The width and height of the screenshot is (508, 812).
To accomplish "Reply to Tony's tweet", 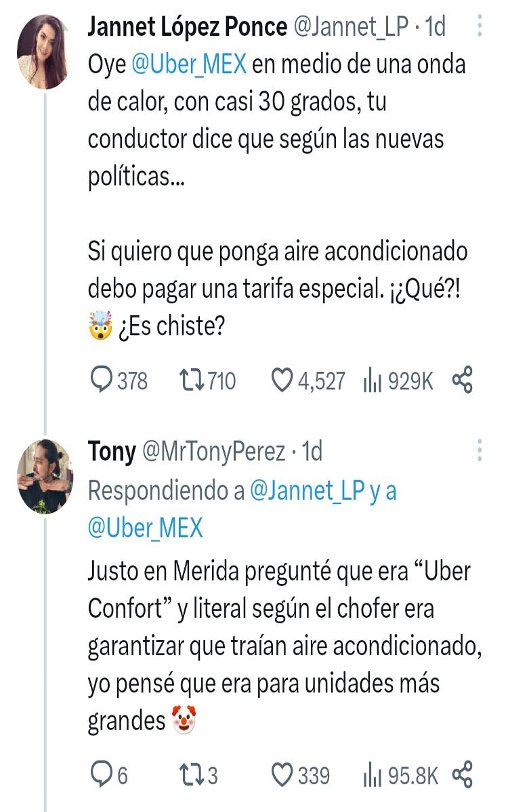I will [109, 774].
